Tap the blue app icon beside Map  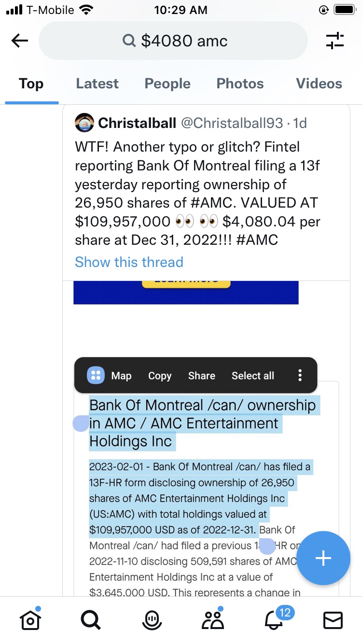(x=96, y=375)
